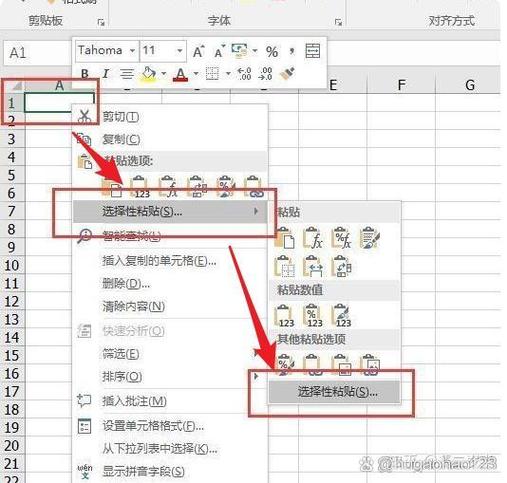Select row 20 header
Screen dimensions: 507x483
click(x=12, y=446)
